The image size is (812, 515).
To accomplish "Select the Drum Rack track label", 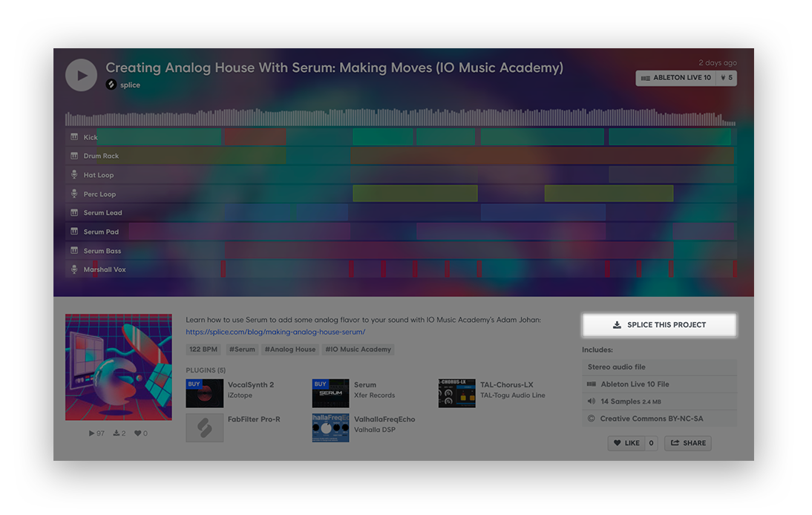I will coord(101,156).
